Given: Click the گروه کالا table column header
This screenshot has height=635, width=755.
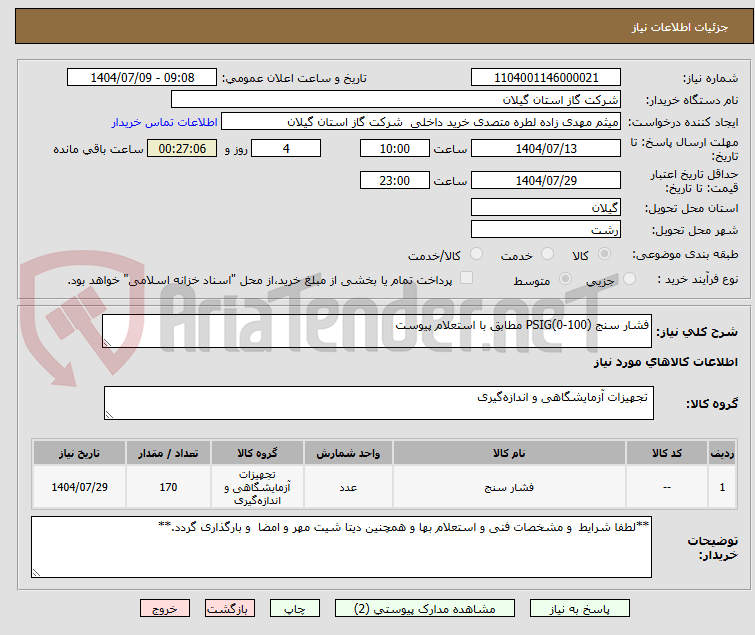Looking at the screenshot, I should coord(257,453).
